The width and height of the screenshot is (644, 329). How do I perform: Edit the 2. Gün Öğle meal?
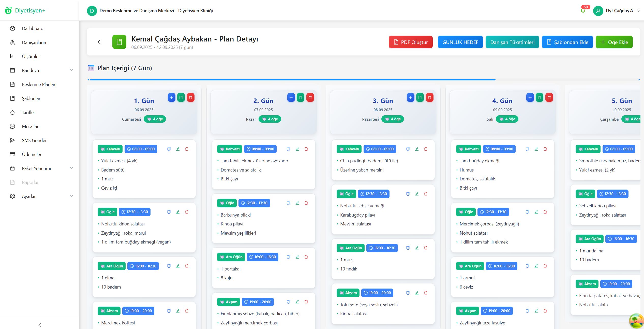297,203
